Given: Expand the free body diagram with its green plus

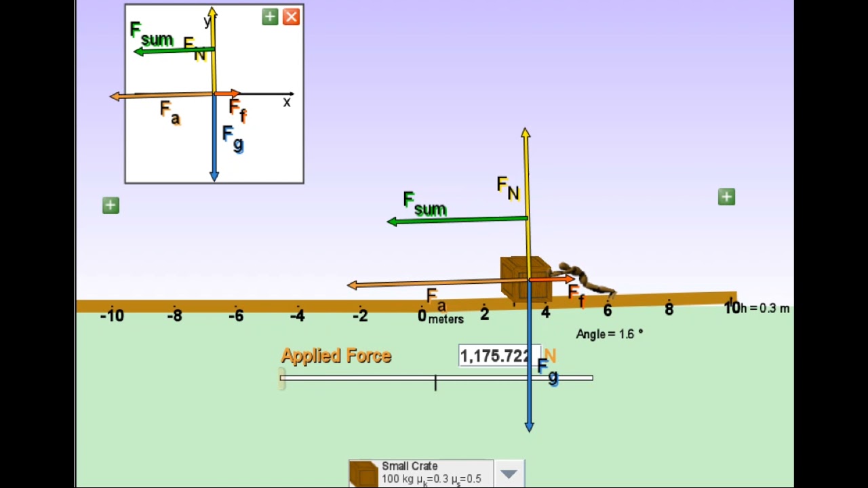Looking at the screenshot, I should click(x=270, y=17).
